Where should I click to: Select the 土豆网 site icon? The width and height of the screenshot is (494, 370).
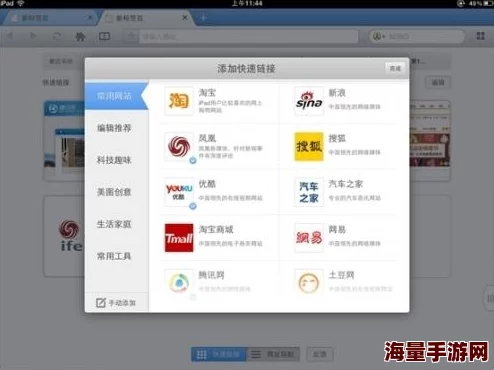coord(309,283)
